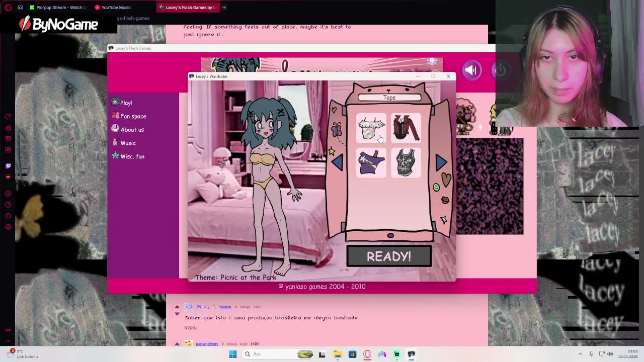644x362 pixels.
Task: Select the blue star-print asymmetric top
Action: (371, 163)
